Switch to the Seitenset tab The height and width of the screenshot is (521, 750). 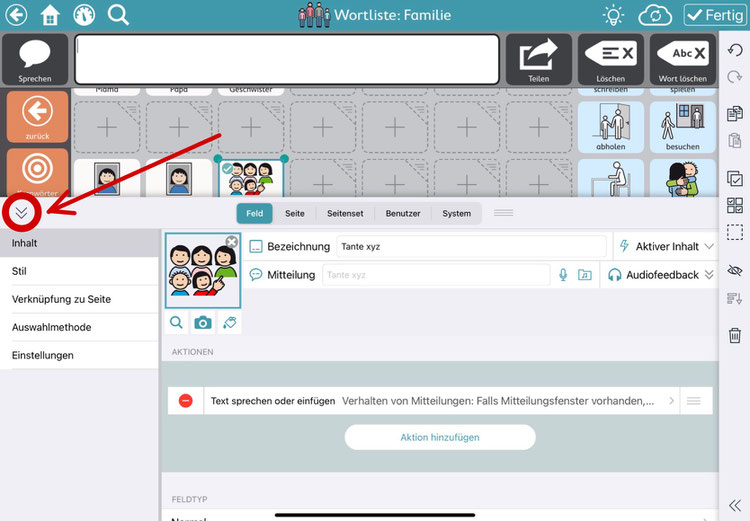point(345,213)
